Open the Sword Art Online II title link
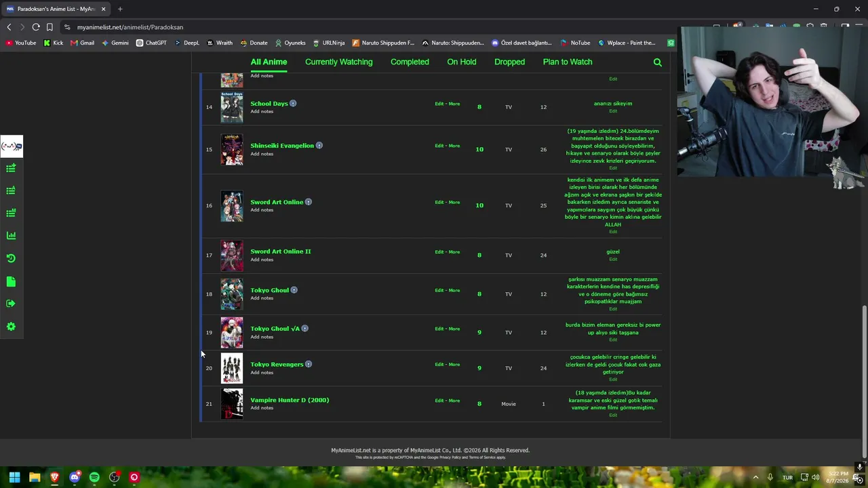Image resolution: width=868 pixels, height=488 pixels. pos(281,251)
